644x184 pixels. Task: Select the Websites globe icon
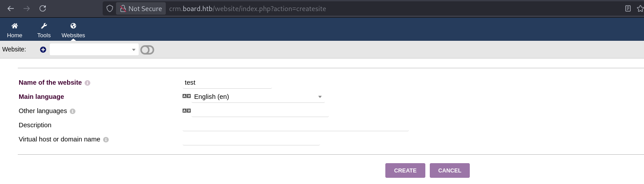pos(73,26)
